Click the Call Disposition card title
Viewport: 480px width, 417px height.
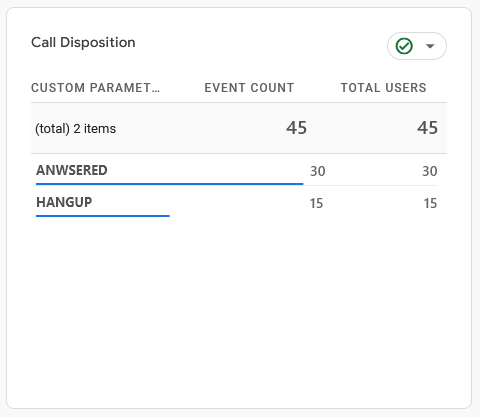[83, 43]
